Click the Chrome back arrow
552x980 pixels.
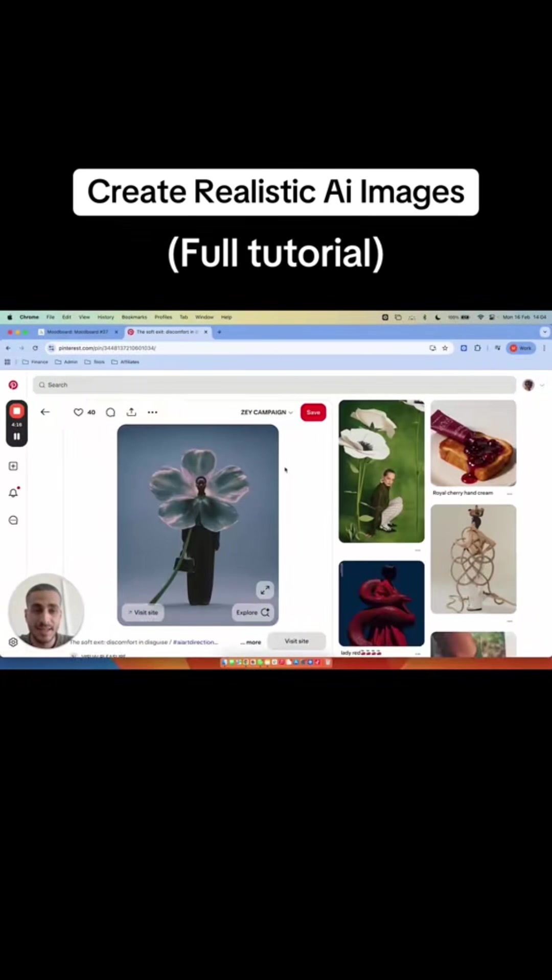click(x=8, y=348)
